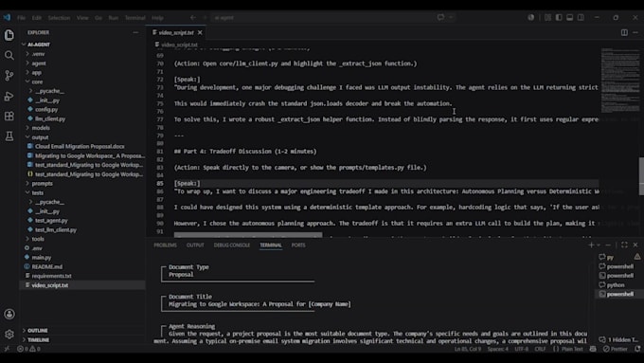Toggle secondary side bar layout icon

tap(581, 17)
